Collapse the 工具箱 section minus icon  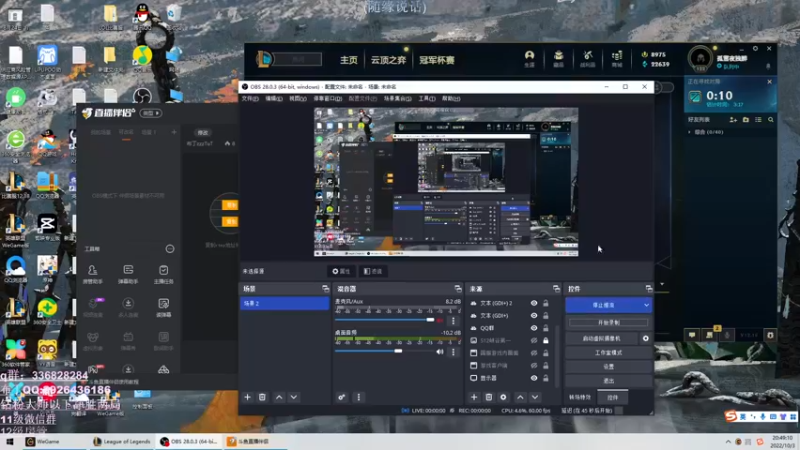click(x=170, y=249)
